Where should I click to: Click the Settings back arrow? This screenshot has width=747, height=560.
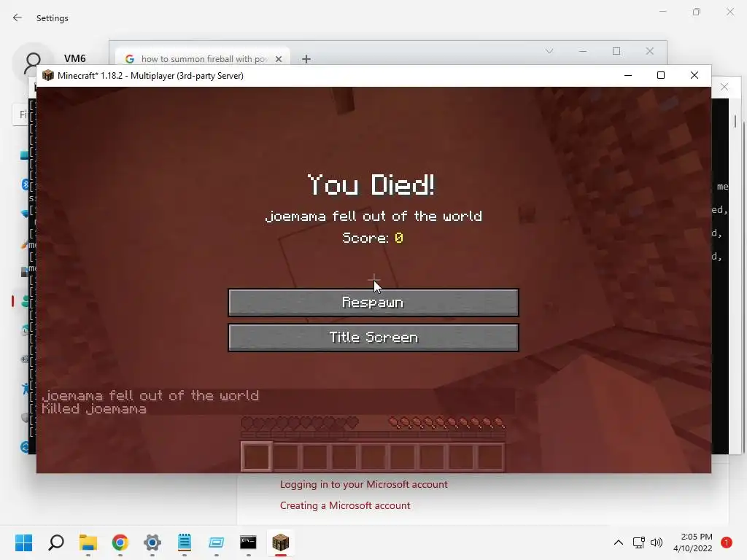tap(18, 17)
